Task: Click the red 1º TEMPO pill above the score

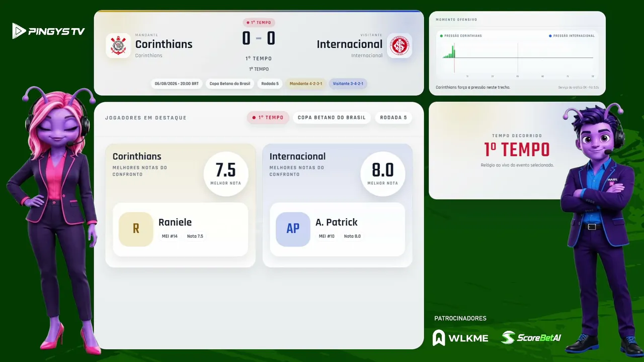Action: (x=259, y=23)
